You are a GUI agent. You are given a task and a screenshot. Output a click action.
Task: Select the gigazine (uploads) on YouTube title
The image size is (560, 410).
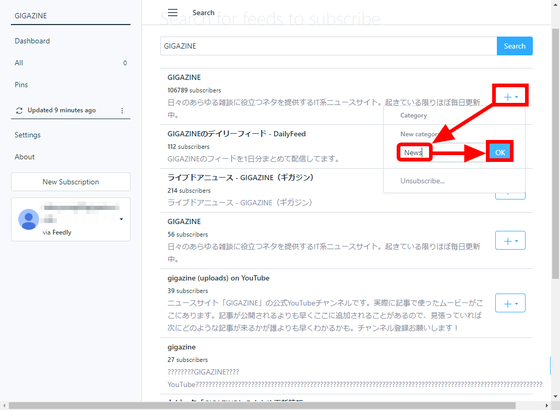[218, 278]
